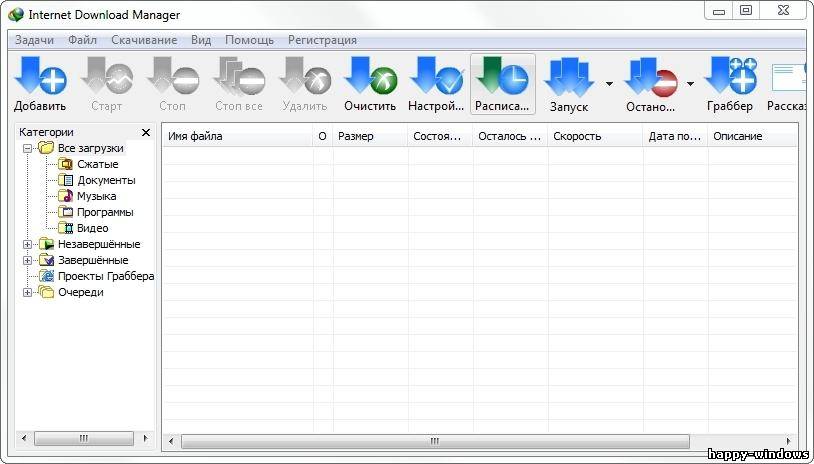
Task: Click the Стоп все toolbar icon
Action: (x=239, y=76)
